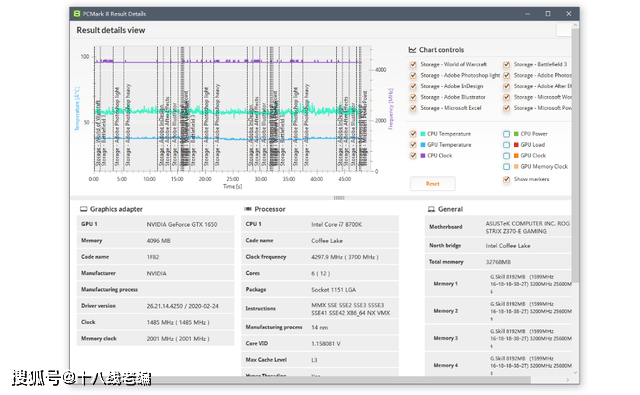Viewport: 640px width, 395px height.
Task: Uncheck Storage - World of Warcraft checkbox
Action: 413,64
